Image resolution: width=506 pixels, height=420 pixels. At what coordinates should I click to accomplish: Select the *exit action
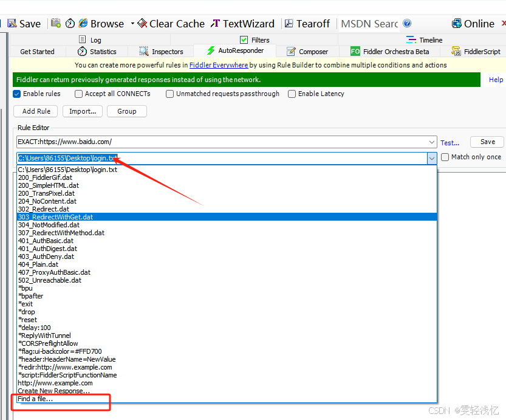click(227, 304)
